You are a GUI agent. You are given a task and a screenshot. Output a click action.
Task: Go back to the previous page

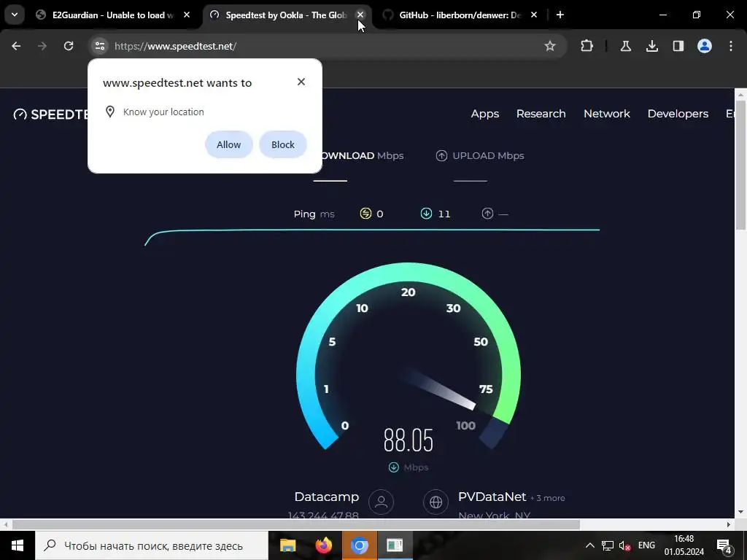pyautogui.click(x=16, y=46)
